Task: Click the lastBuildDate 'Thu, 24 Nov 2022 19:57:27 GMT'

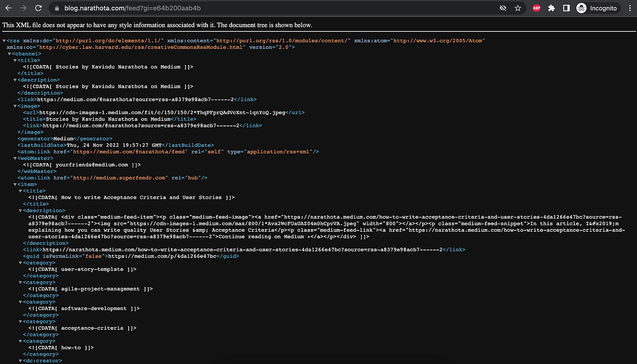Action: click(116, 145)
